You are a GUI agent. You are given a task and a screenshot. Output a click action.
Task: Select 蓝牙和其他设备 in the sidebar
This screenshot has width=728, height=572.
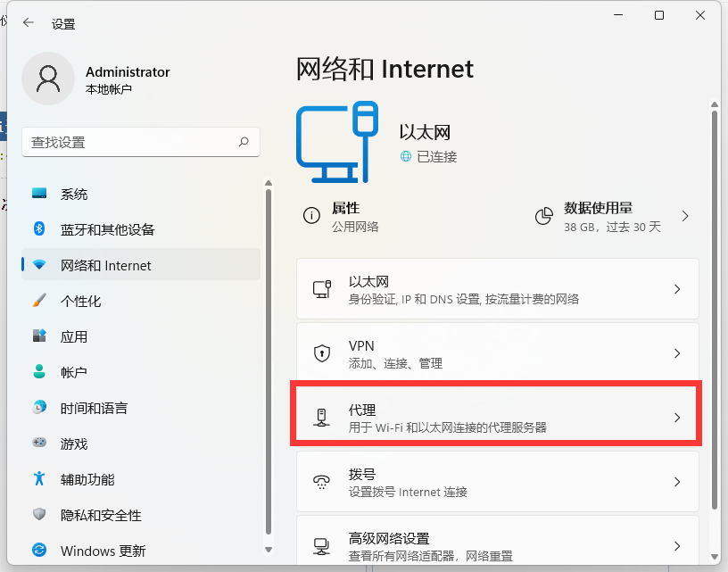tap(141, 229)
